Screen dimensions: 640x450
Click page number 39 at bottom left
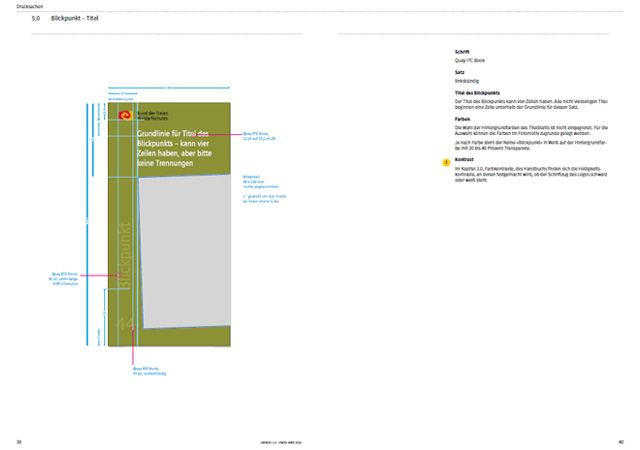tap(19, 441)
